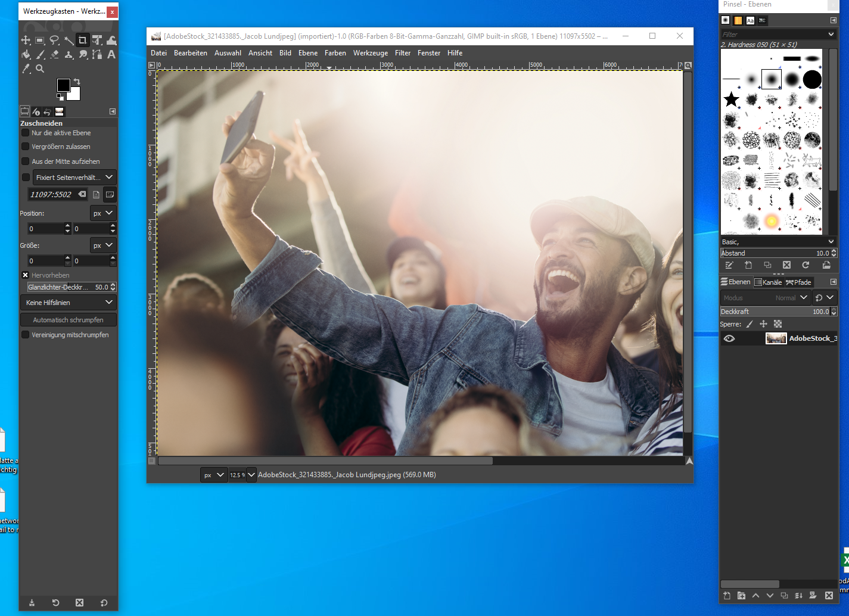Click the black foreground color swatch
The width and height of the screenshot is (849, 616).
[63, 85]
